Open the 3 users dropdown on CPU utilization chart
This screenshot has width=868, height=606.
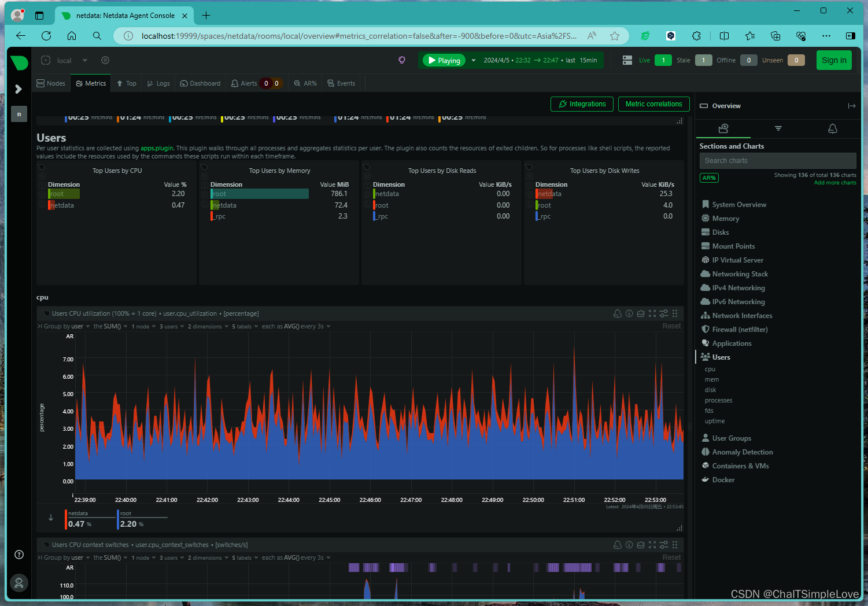(x=172, y=326)
